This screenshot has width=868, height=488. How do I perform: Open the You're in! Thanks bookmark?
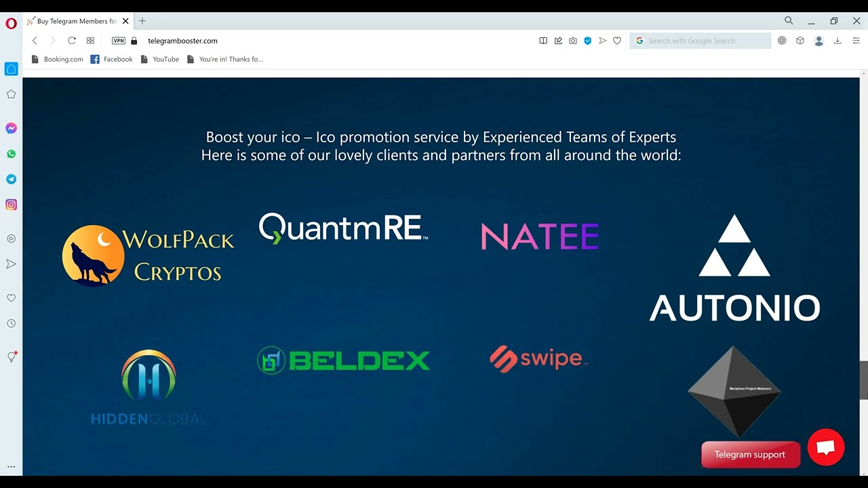click(224, 59)
